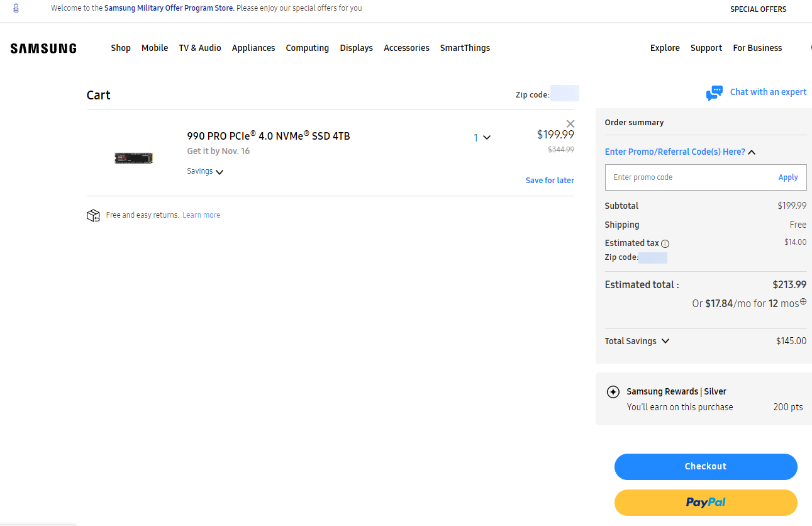This screenshot has width=812, height=526.
Task: Click the Checkout button
Action: pos(706,467)
